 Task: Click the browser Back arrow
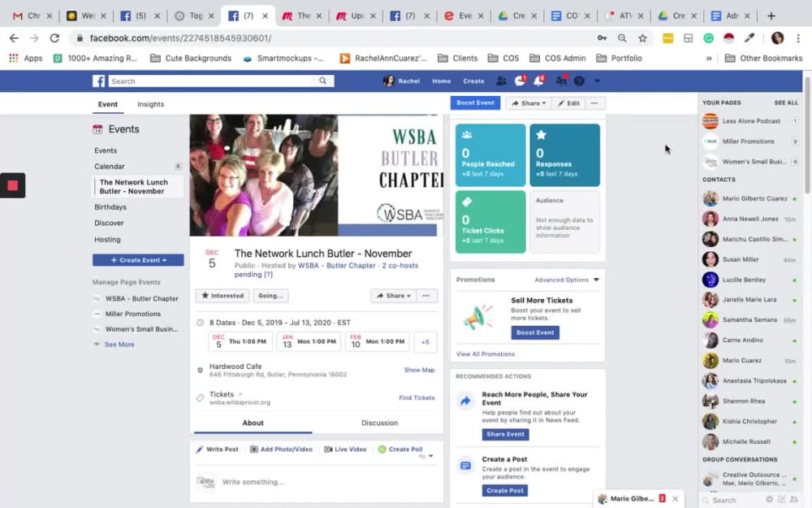(x=14, y=38)
